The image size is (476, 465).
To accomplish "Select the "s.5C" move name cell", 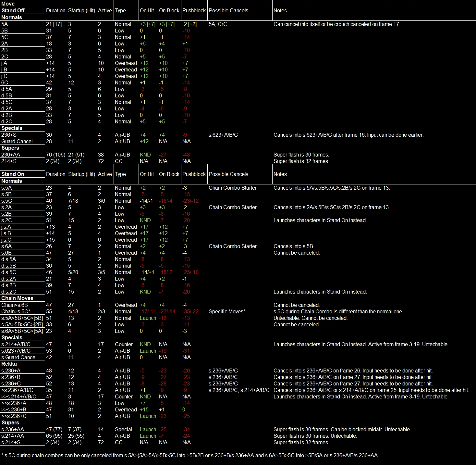I will coord(23,201).
